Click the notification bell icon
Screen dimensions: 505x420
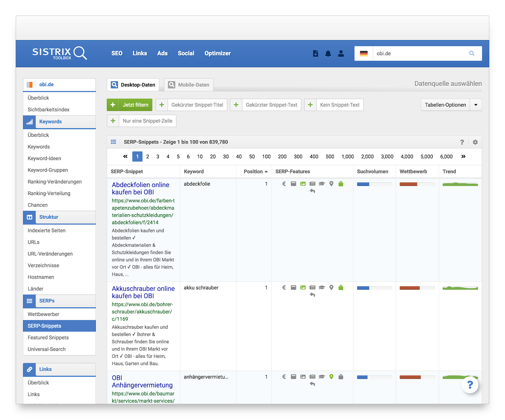pos(328,53)
